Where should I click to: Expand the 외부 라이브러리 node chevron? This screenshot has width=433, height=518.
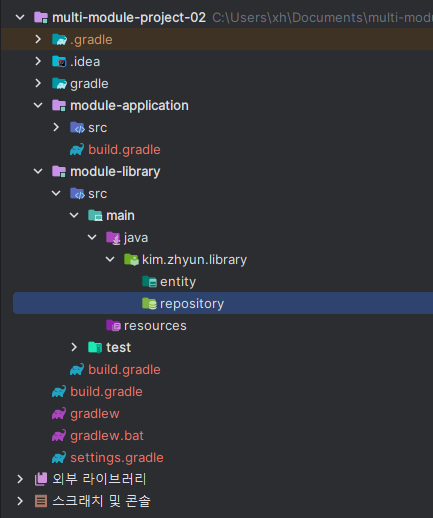point(20,479)
